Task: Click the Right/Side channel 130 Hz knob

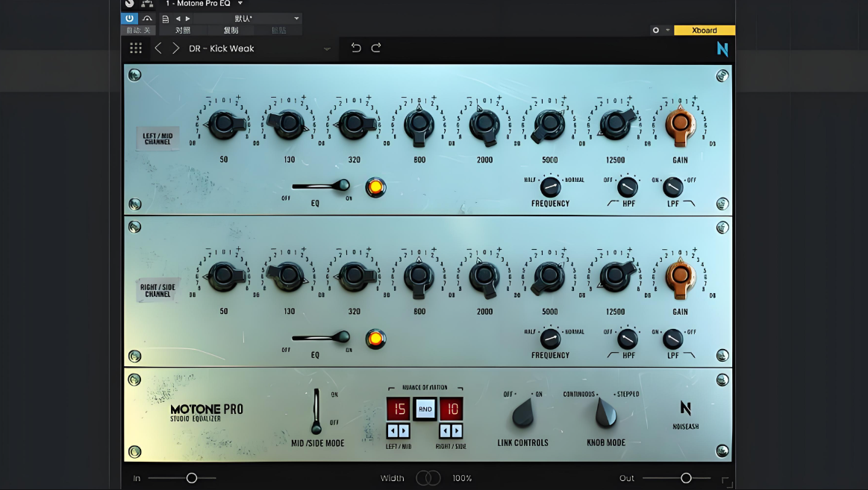Action: point(289,275)
